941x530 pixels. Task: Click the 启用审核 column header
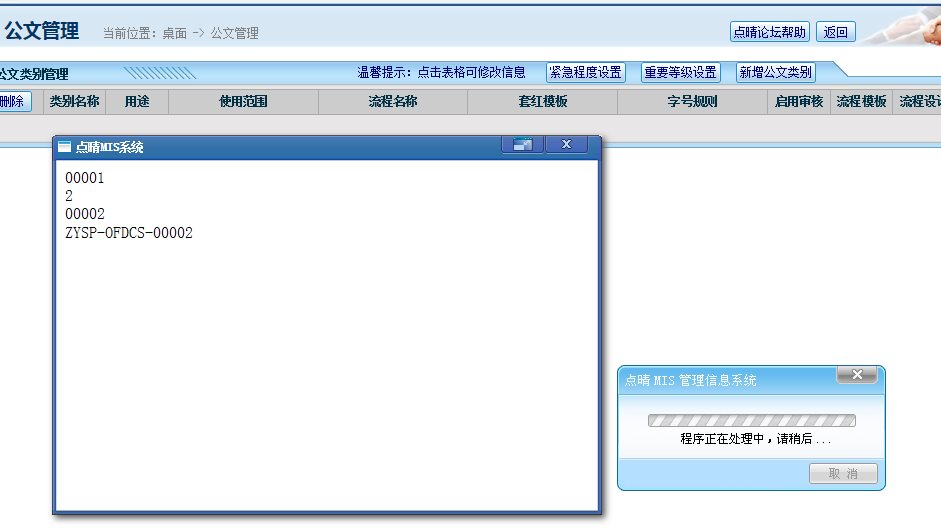(798, 102)
